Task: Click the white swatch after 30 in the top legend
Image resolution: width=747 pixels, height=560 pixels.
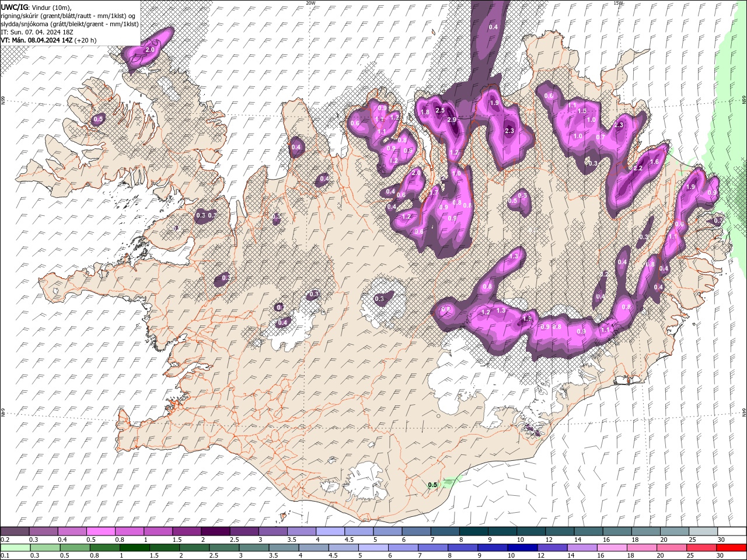Action: pos(732,531)
